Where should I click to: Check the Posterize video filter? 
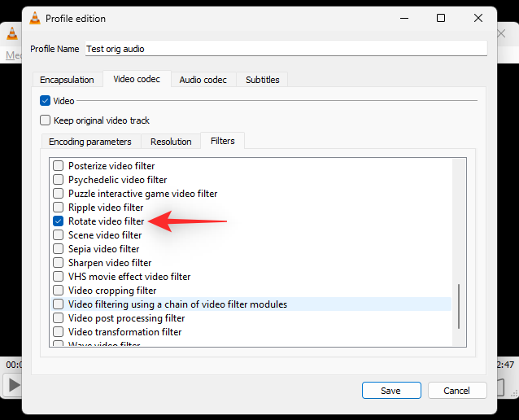(x=59, y=165)
